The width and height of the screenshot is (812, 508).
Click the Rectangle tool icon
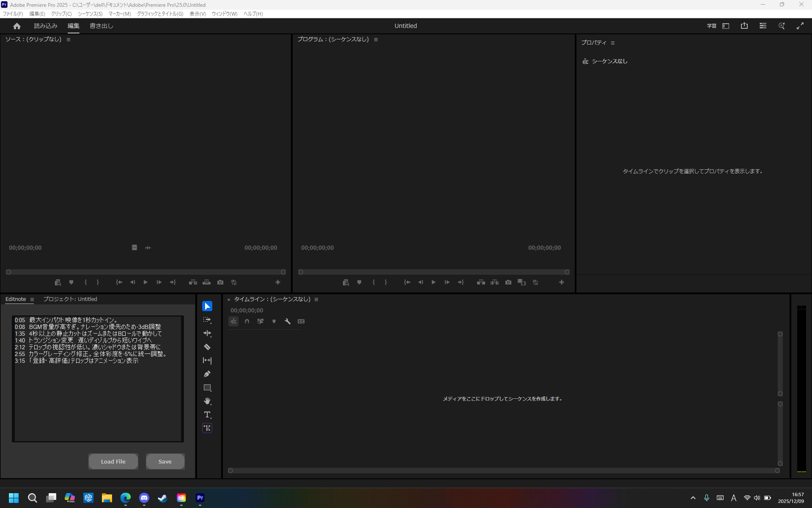click(x=207, y=388)
